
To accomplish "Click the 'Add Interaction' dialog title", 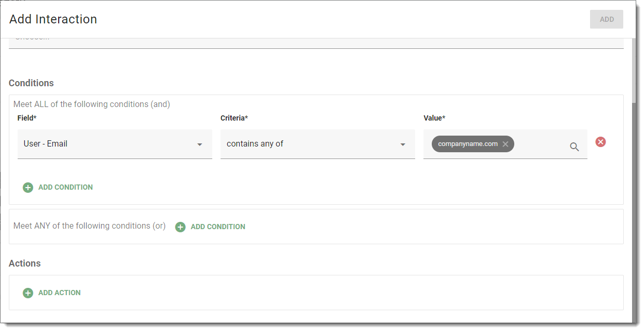I will click(x=53, y=19).
